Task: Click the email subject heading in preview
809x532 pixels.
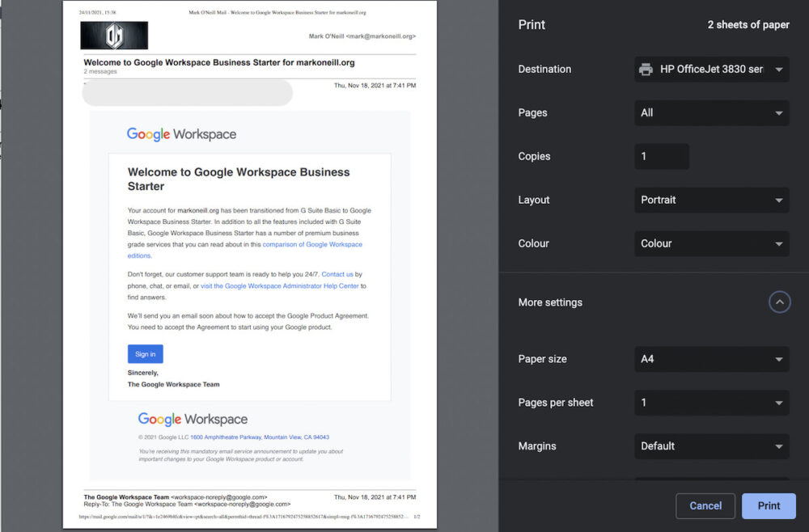Action: (x=219, y=62)
